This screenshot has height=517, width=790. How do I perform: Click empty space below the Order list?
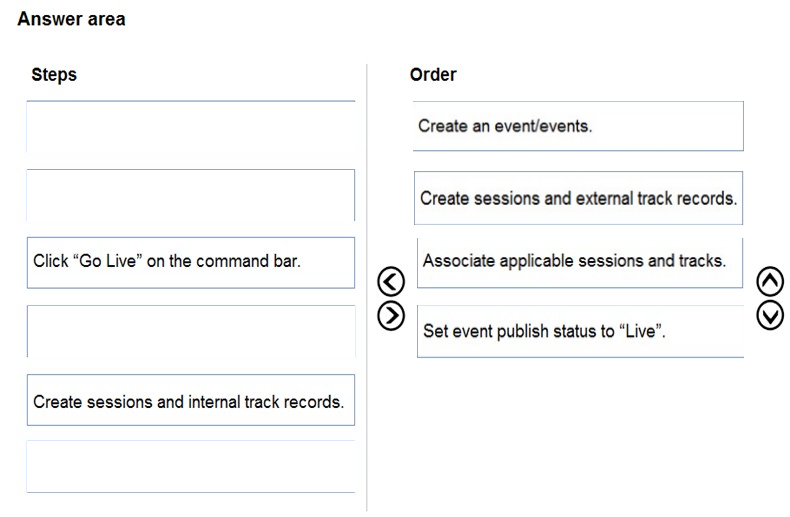click(578, 433)
